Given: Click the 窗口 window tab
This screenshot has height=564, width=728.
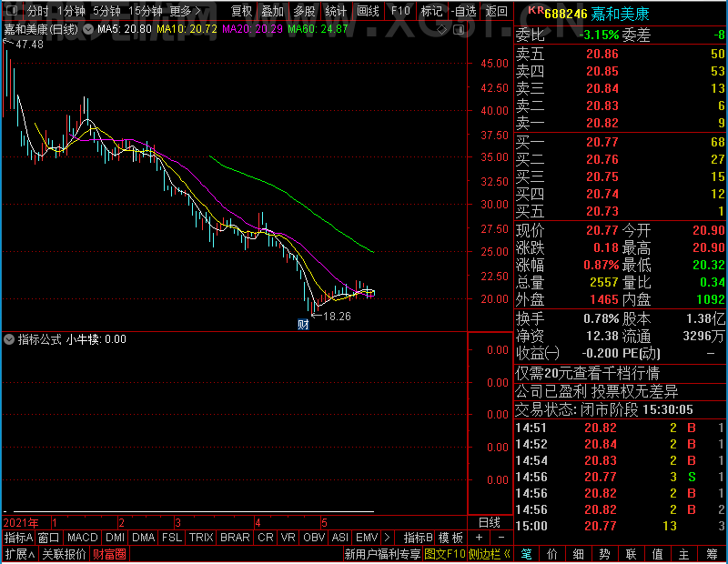Looking at the screenshot, I should [x=48, y=538].
